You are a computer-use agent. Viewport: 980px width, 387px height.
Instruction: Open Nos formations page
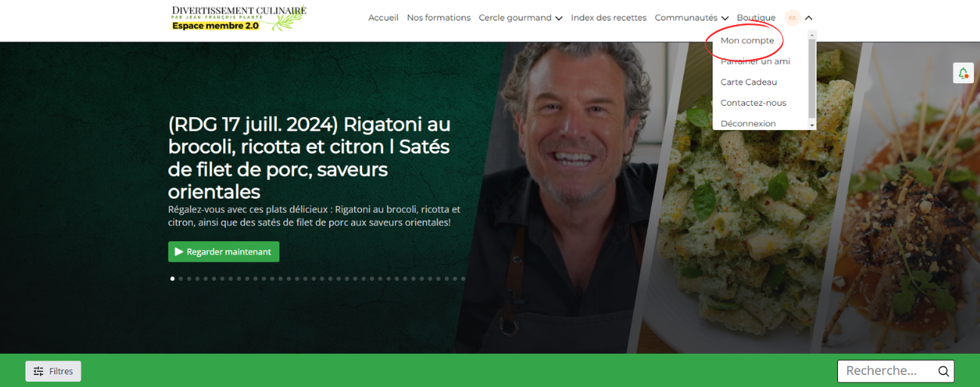coord(438,17)
